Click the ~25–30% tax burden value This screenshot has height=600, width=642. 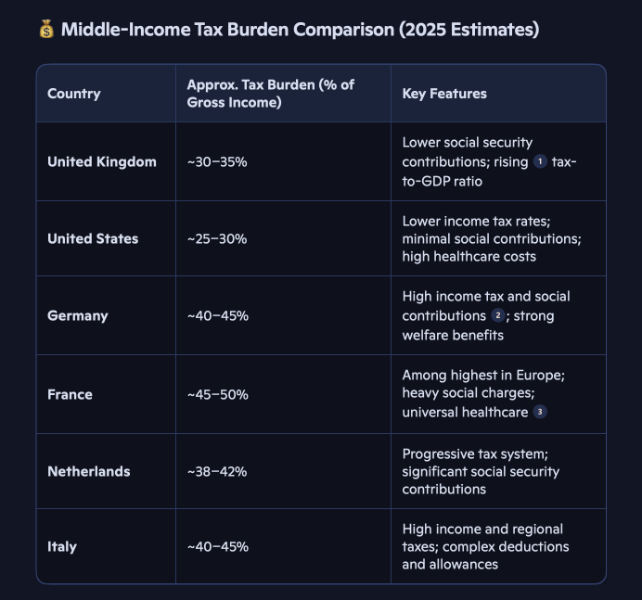tap(217, 239)
